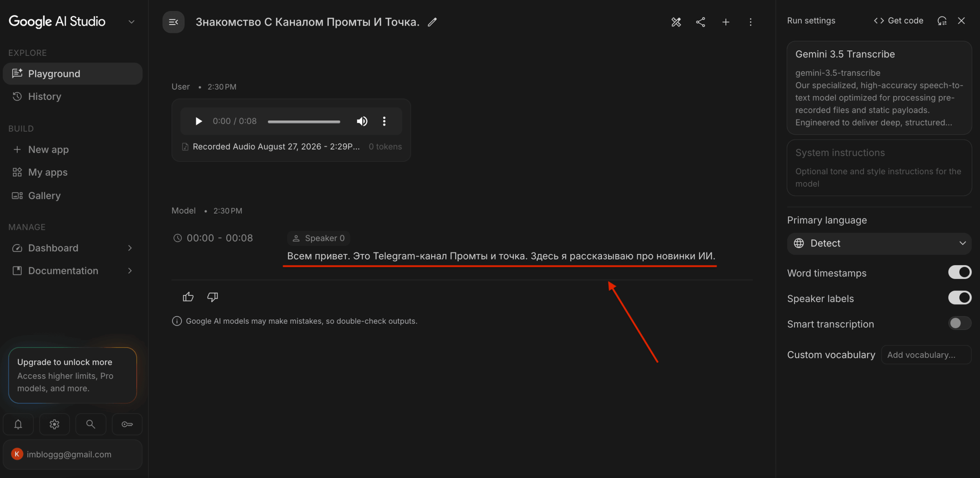Edit the chat title with pencil icon
The image size is (980, 478).
point(432,22)
